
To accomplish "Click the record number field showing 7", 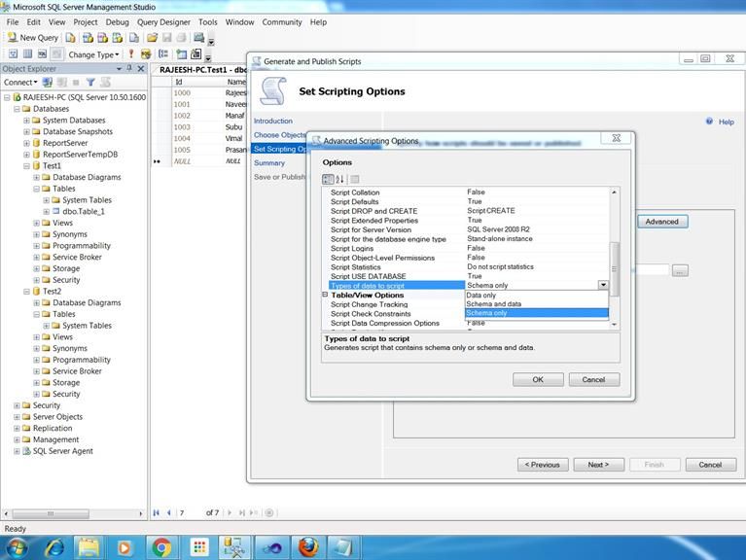I will point(189,512).
